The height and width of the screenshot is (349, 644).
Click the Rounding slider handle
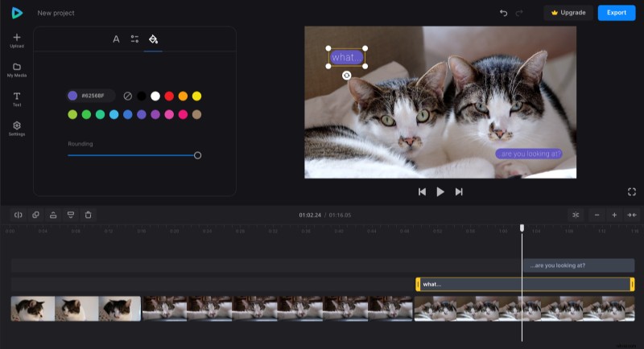coord(197,155)
